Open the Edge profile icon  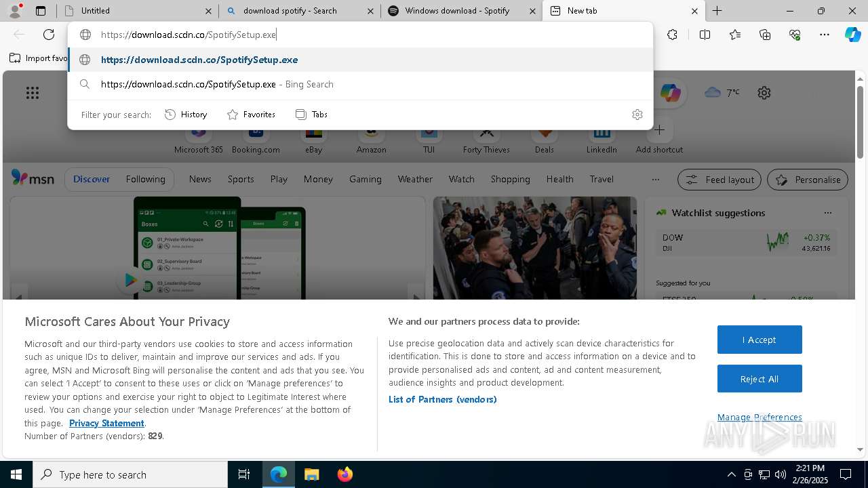15,11
